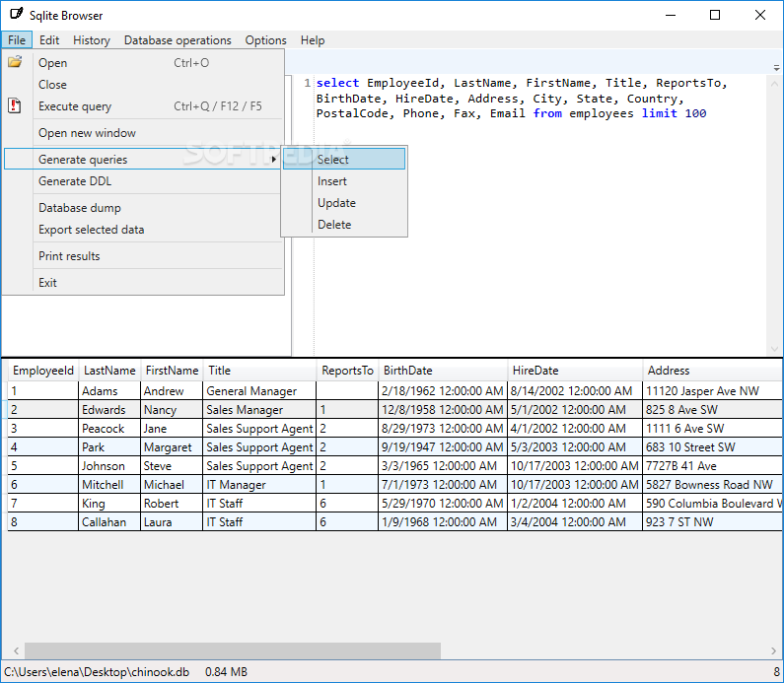Open the Options menu
The width and height of the screenshot is (784, 683).
[265, 40]
